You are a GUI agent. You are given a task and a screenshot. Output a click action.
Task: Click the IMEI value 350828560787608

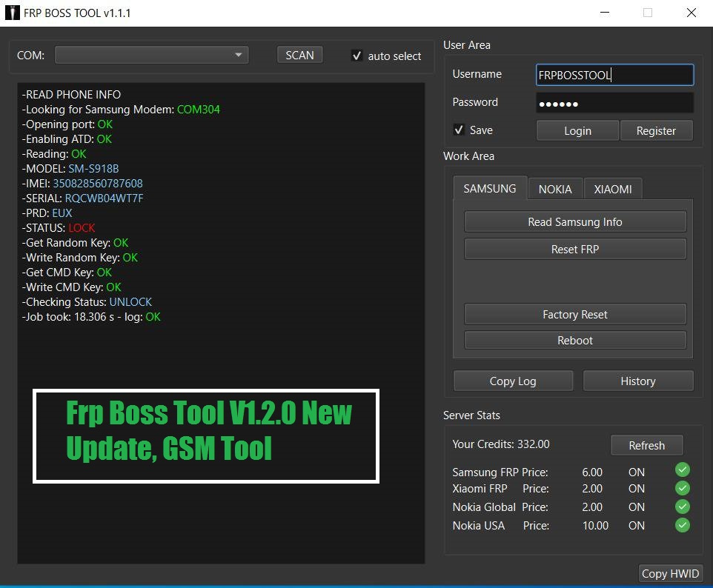(x=98, y=184)
